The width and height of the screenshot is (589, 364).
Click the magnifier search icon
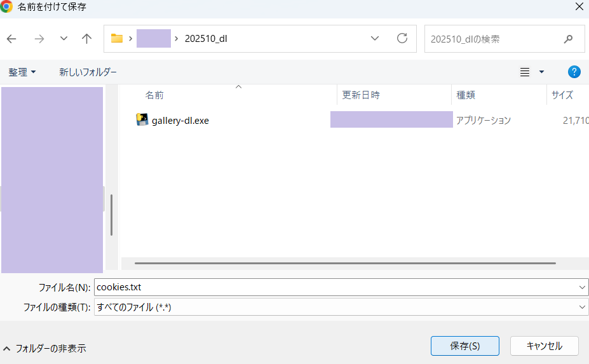pyautogui.click(x=568, y=39)
